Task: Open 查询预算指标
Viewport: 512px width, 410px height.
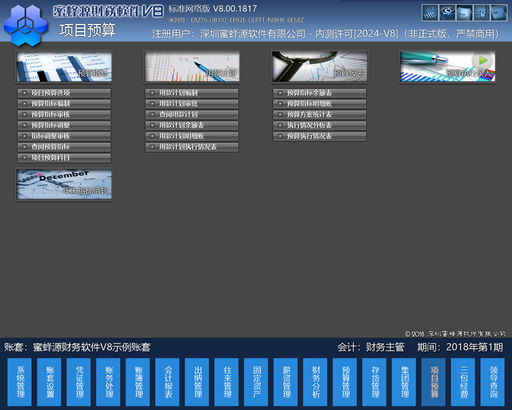Action: pos(64,147)
